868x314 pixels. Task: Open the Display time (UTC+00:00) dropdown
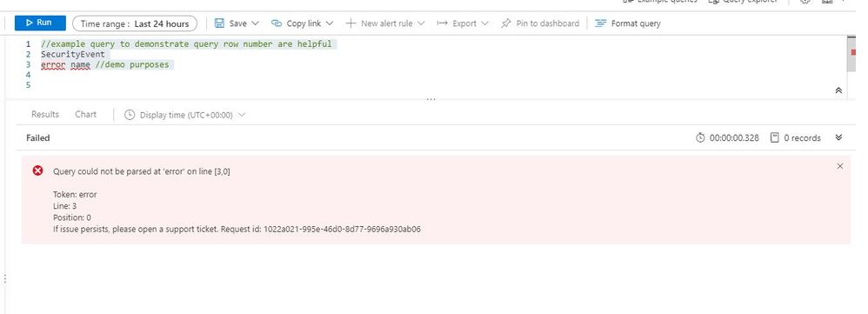pos(185,115)
